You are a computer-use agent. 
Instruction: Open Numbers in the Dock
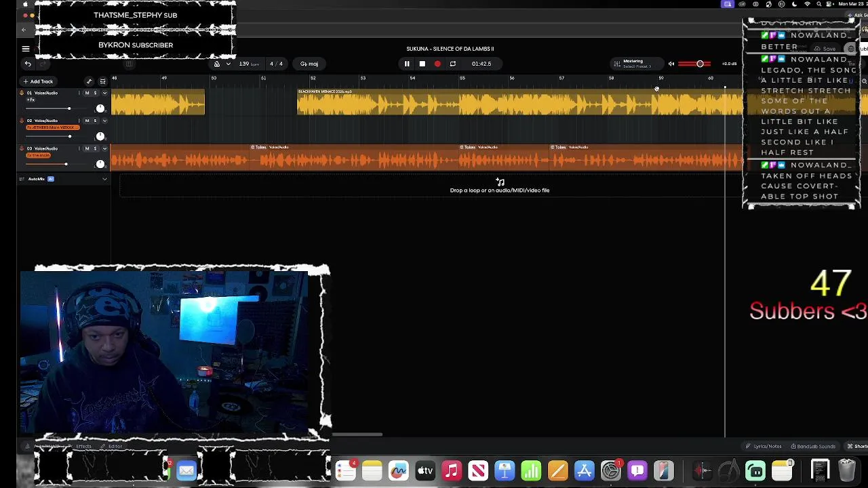531,470
